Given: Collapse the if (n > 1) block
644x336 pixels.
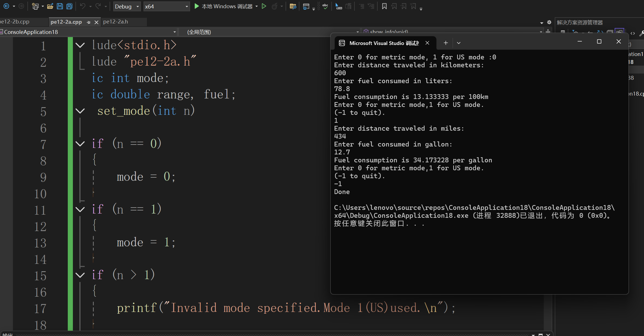Looking at the screenshot, I should point(80,275).
